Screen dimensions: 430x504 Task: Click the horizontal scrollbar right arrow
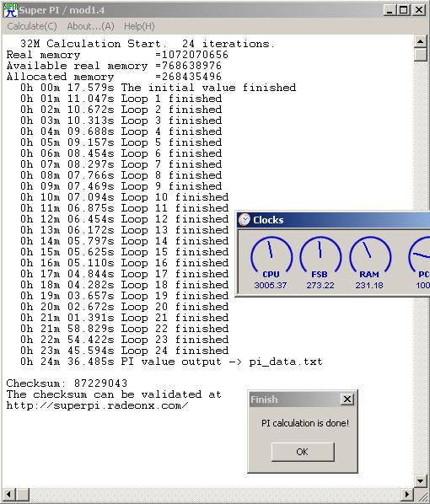coord(407,494)
